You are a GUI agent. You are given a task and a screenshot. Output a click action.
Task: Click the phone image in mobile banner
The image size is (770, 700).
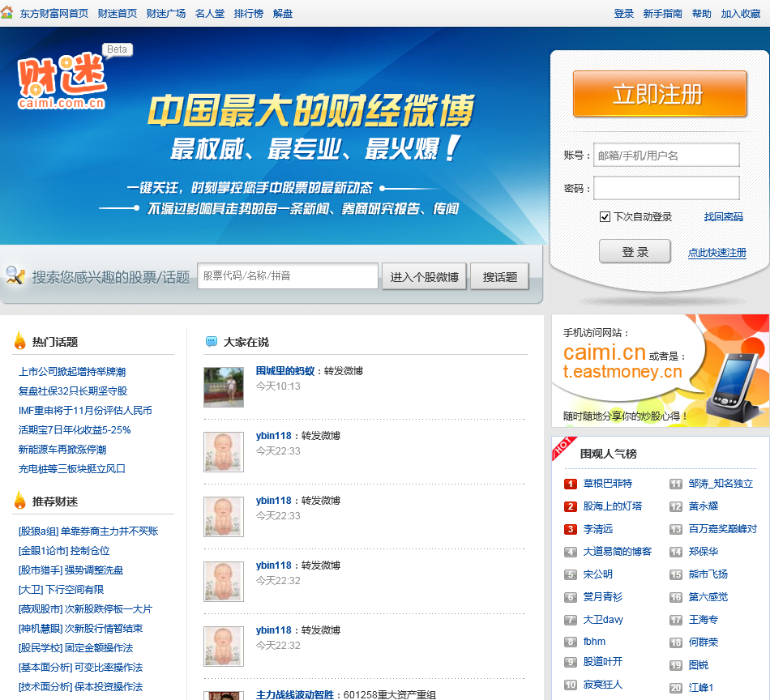point(734,388)
